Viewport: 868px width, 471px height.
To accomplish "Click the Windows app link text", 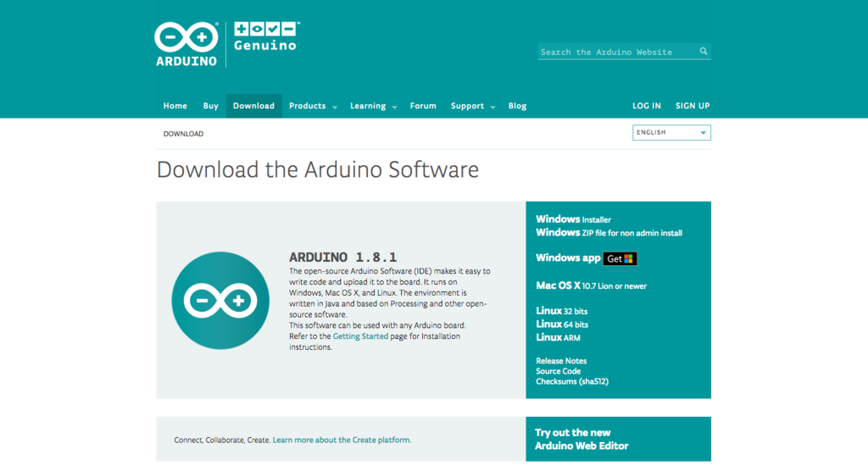I will click(568, 258).
